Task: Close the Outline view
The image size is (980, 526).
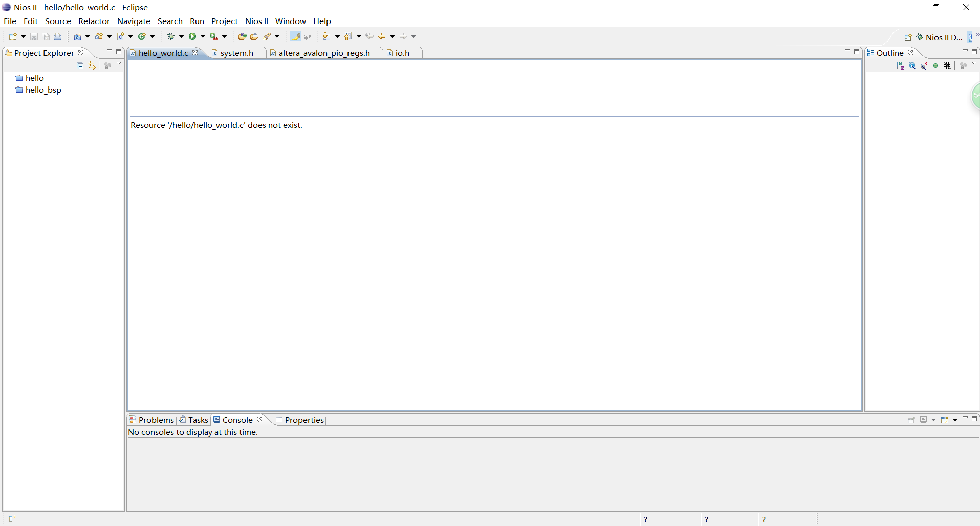Action: (x=910, y=53)
